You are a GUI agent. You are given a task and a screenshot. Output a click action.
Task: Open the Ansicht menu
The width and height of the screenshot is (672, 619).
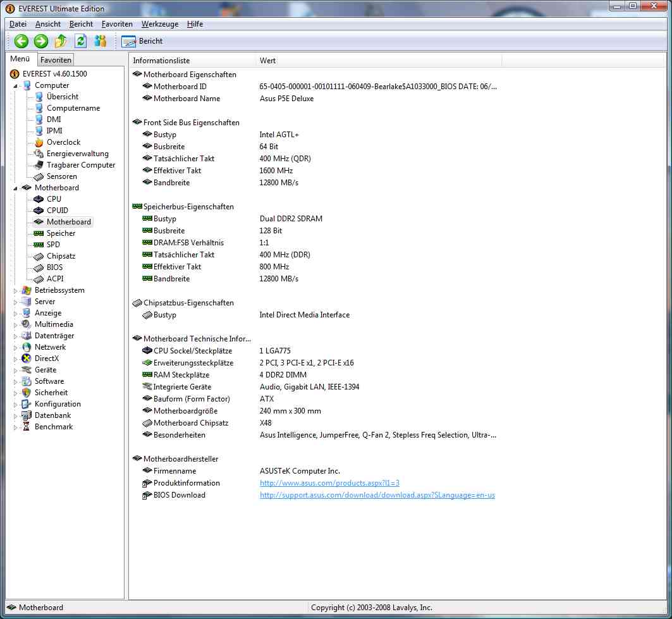click(x=47, y=24)
